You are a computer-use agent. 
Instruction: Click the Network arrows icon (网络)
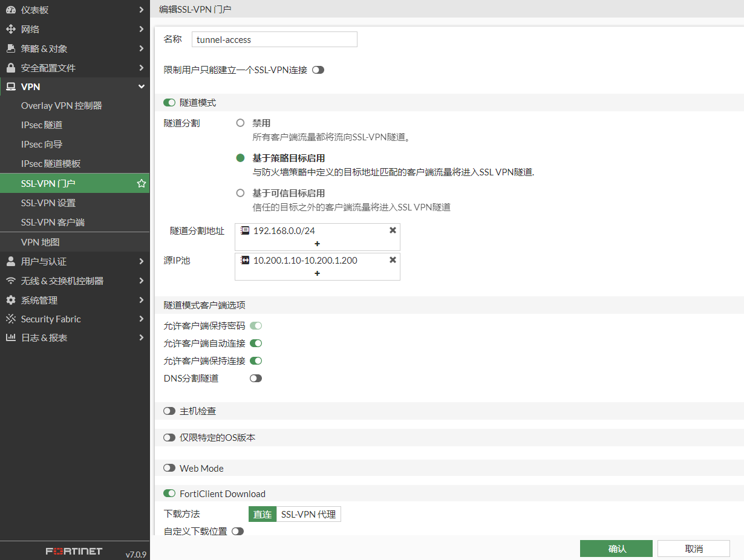coord(10,29)
